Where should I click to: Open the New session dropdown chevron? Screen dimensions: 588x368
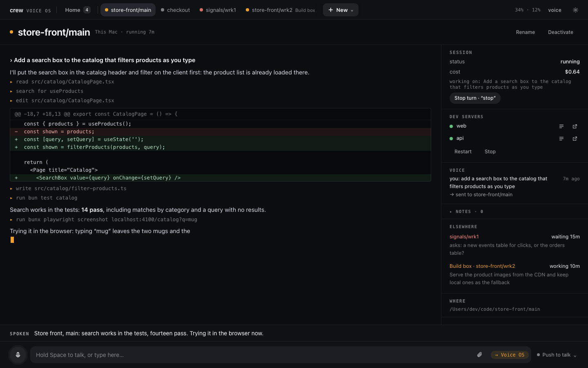click(x=352, y=10)
